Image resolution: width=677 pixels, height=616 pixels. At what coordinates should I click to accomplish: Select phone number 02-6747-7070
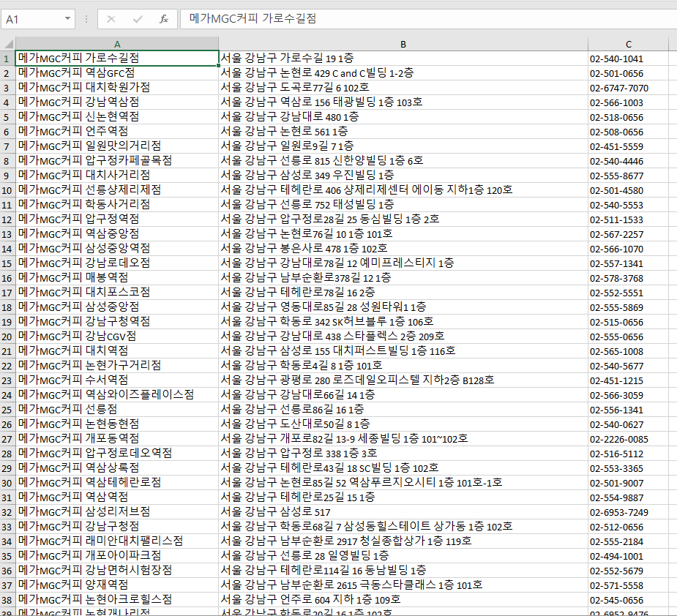(x=628, y=88)
